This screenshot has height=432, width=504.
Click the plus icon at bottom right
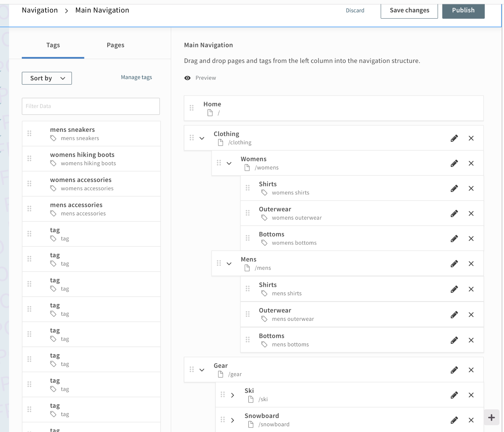[x=492, y=417]
